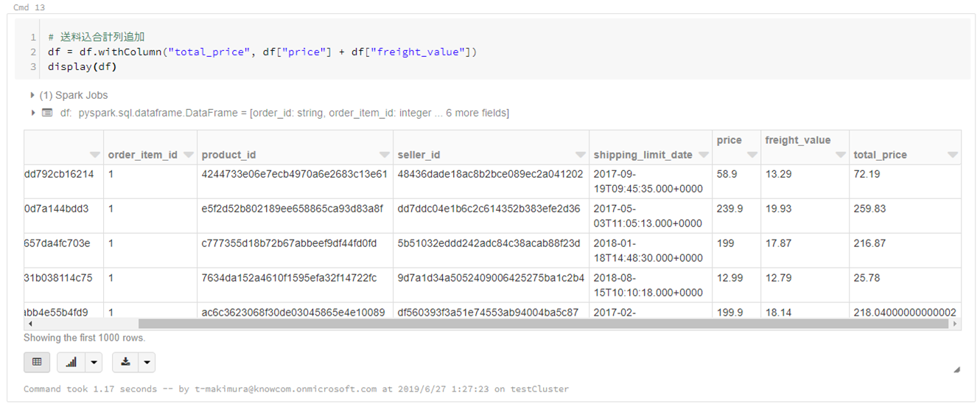This screenshot has height=407, width=980.
Task: Sort by price column arrow
Action: click(752, 155)
